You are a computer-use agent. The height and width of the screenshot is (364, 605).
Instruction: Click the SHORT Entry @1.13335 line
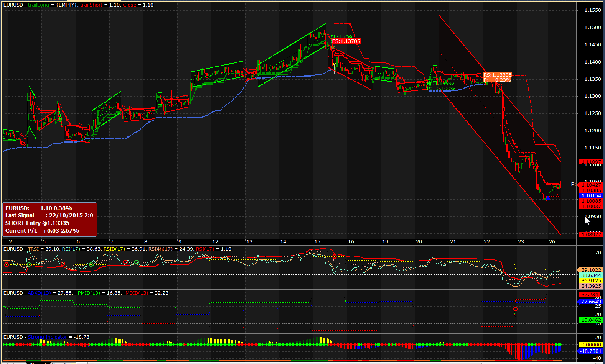coord(38,223)
